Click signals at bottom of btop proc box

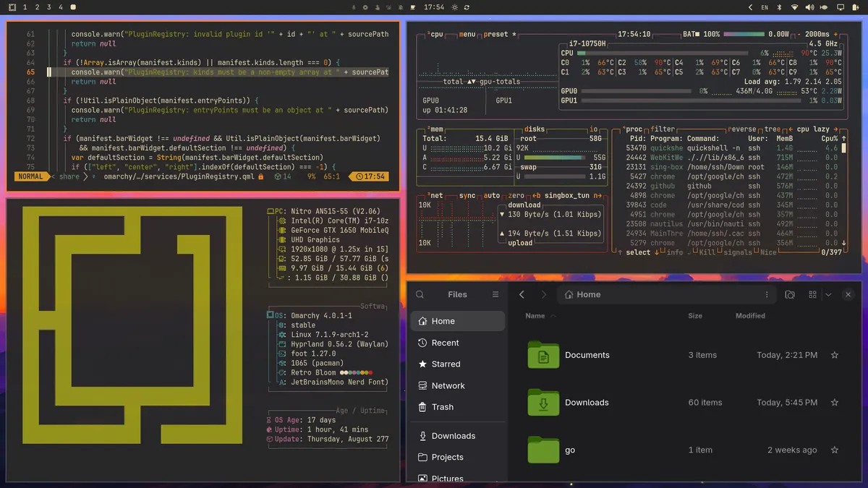[x=737, y=252]
